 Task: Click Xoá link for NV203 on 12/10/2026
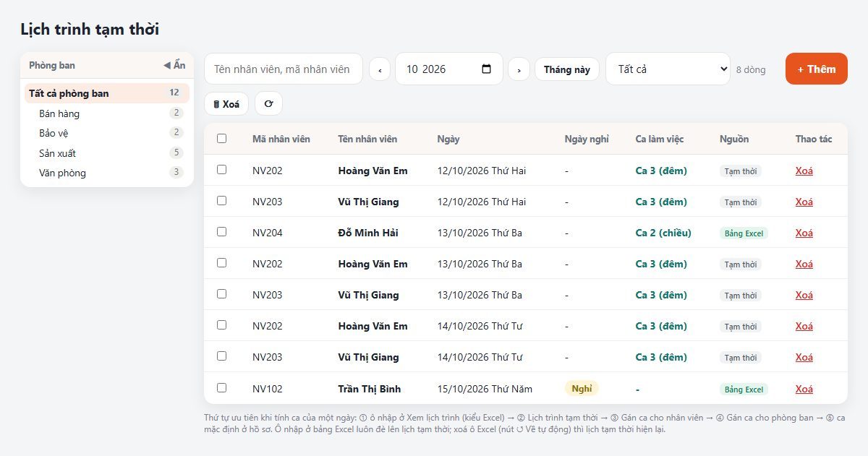(x=804, y=202)
